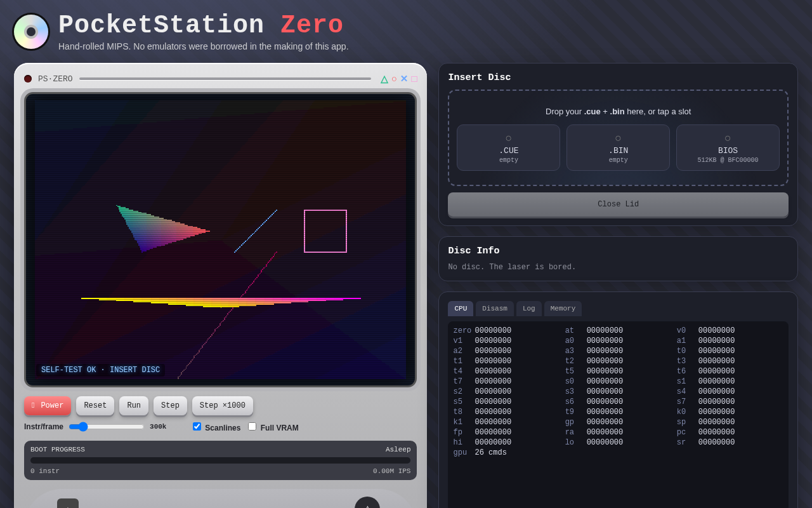Click the Run button
Viewport: 812px width, 508px height.
(134, 406)
